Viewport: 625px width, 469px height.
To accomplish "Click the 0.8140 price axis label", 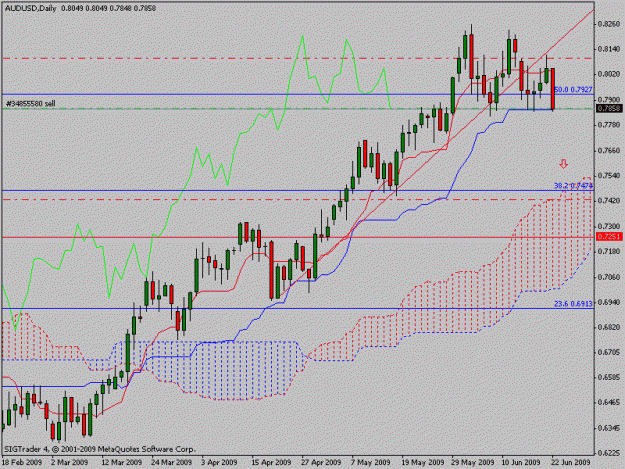I will pyautogui.click(x=609, y=49).
